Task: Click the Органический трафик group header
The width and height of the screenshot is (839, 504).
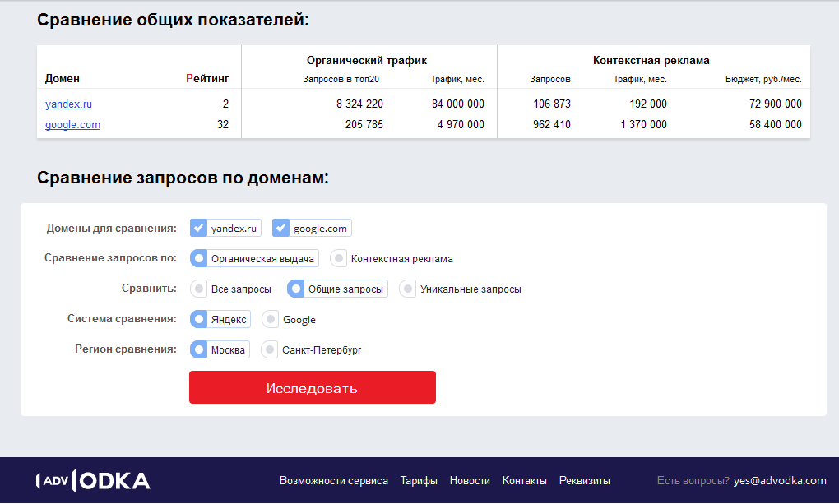Action: 367,61
